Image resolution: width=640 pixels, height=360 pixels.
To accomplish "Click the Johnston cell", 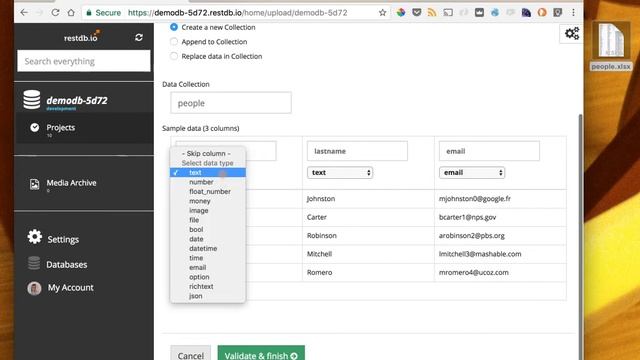I will [x=321, y=199].
